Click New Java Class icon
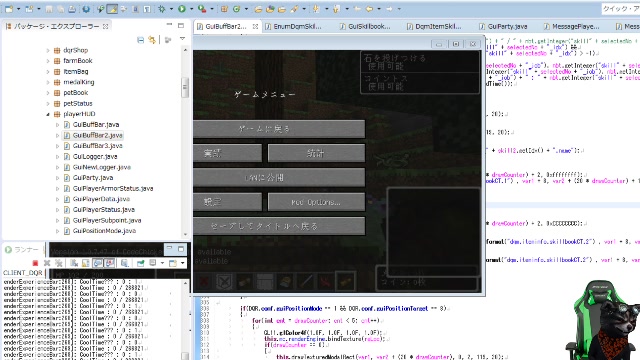 237,9
